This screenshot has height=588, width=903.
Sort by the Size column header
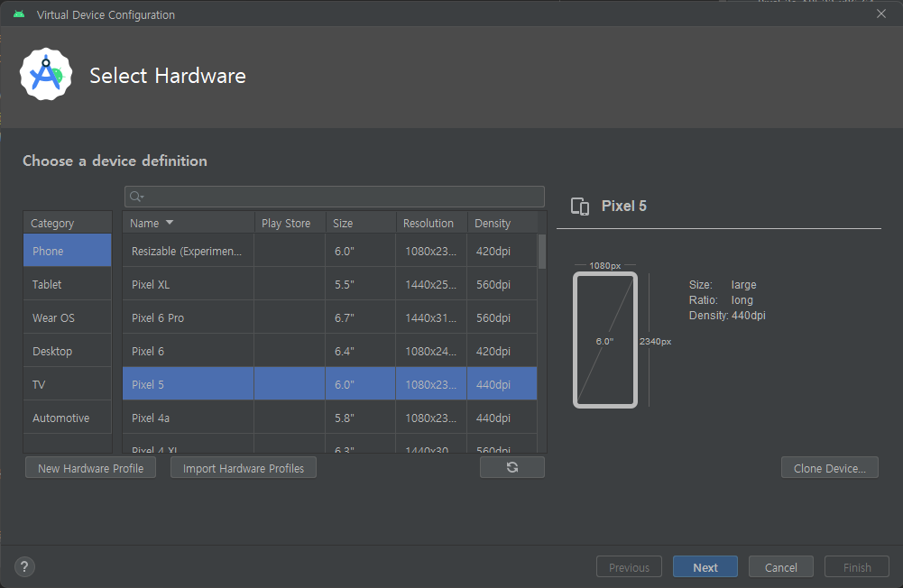(361, 222)
